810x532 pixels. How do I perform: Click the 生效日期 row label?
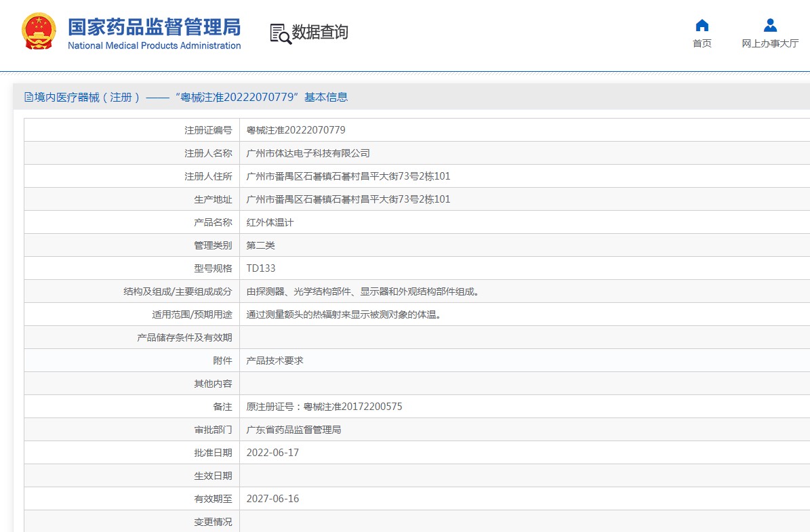click(213, 476)
